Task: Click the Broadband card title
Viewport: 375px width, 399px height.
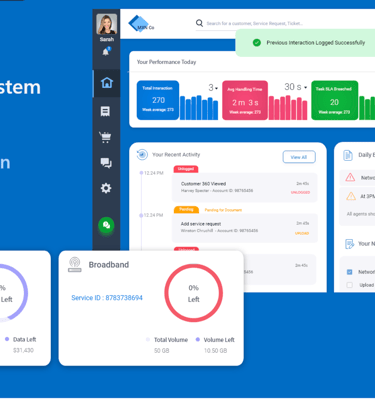Action: tap(109, 265)
